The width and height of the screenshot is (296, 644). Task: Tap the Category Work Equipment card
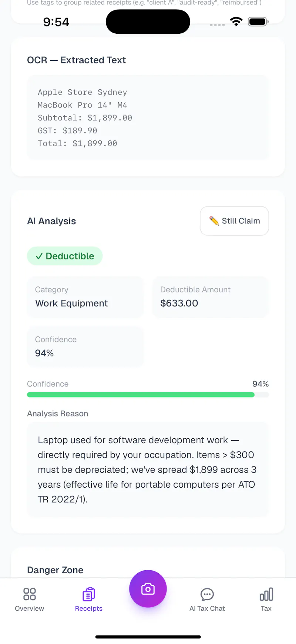click(85, 297)
